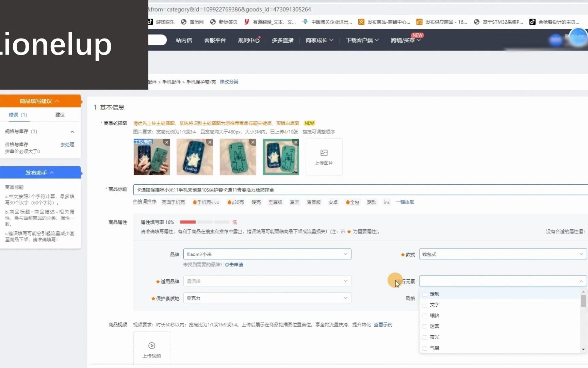Click the 上传图片 upload image icon

324,153
